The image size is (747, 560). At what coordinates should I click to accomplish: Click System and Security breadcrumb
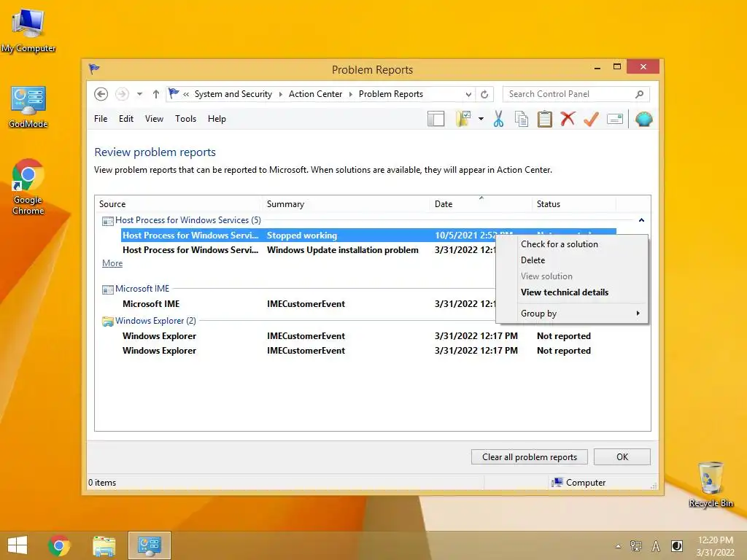(x=233, y=94)
